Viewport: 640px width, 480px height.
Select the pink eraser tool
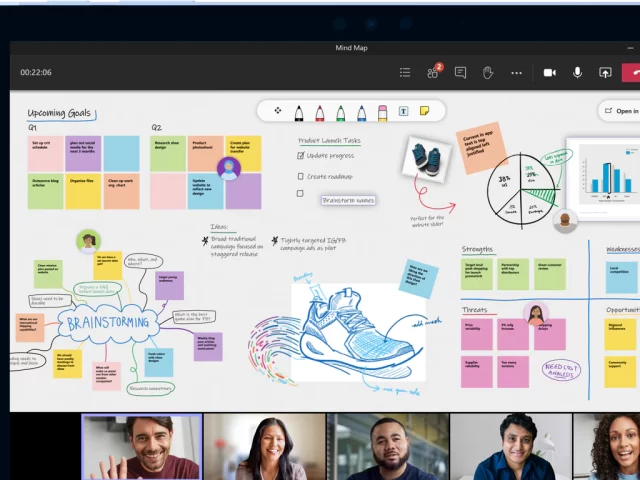click(x=382, y=113)
